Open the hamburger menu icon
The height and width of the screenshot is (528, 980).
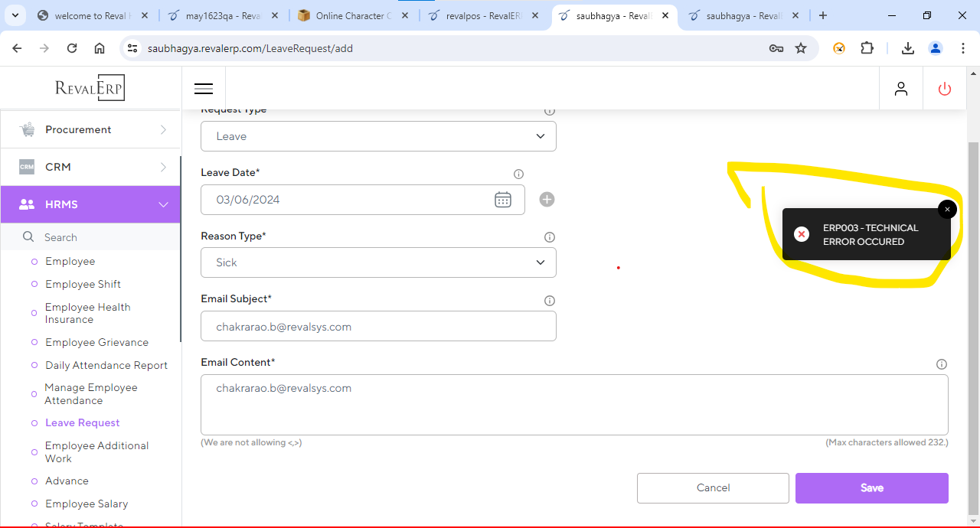tap(204, 89)
